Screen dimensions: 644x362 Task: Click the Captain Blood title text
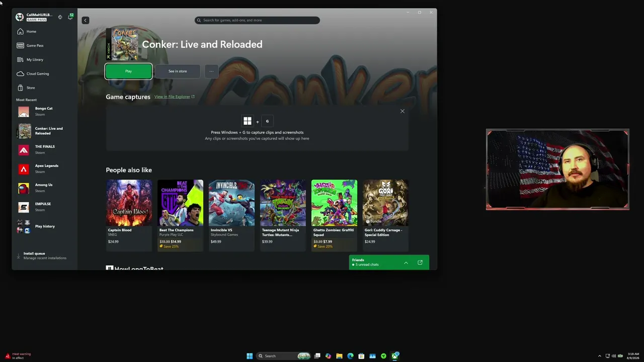point(120,230)
